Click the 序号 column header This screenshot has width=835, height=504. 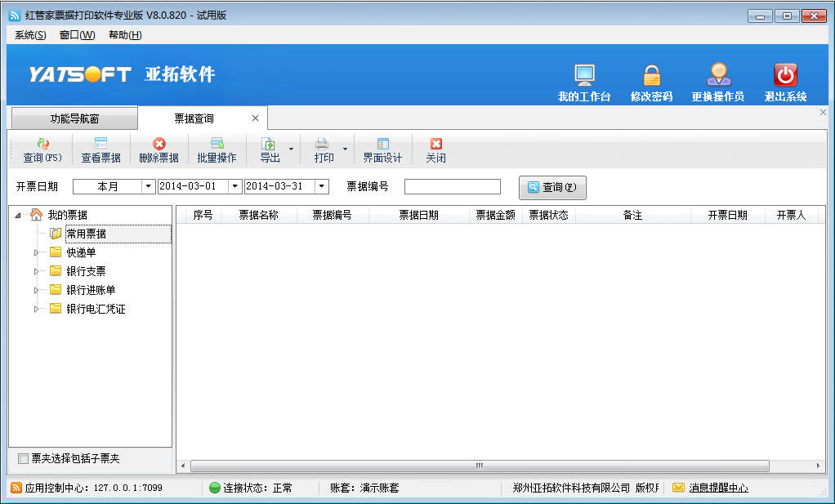[203, 215]
